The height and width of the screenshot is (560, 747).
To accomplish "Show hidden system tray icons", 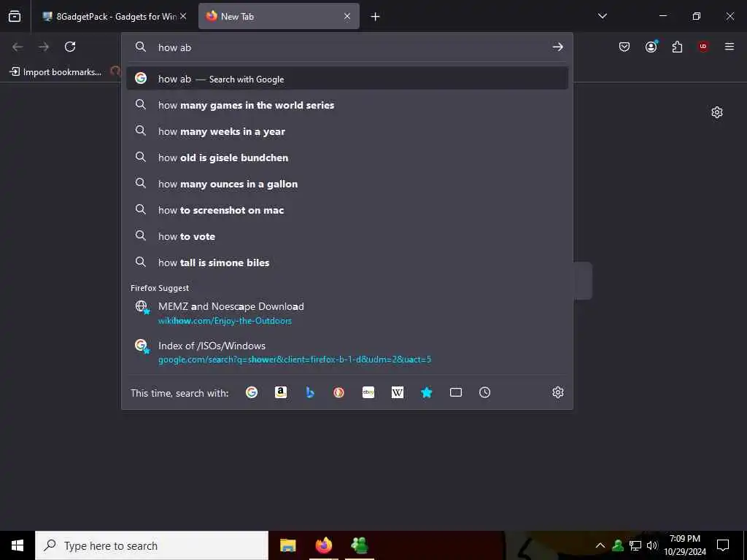I will point(600,545).
